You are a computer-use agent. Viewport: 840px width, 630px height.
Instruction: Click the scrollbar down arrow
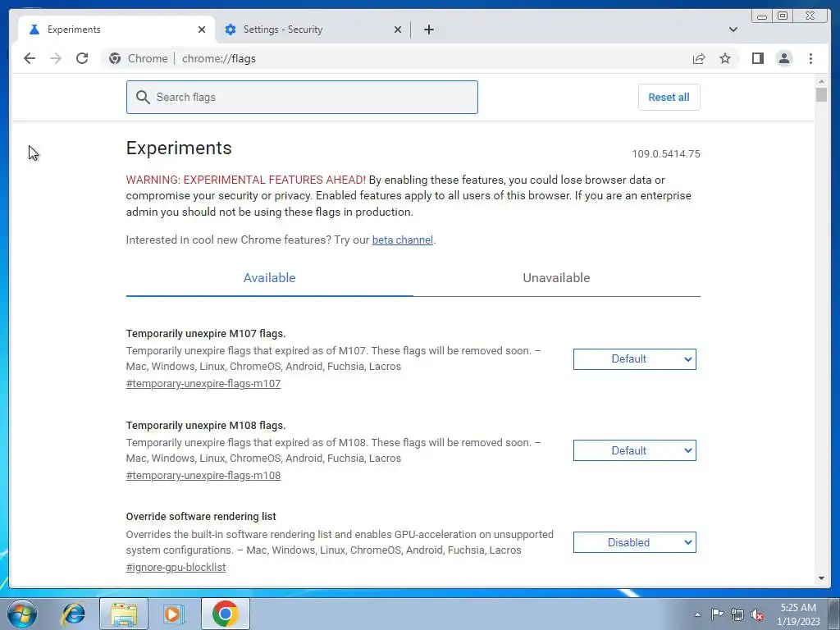pos(821,578)
